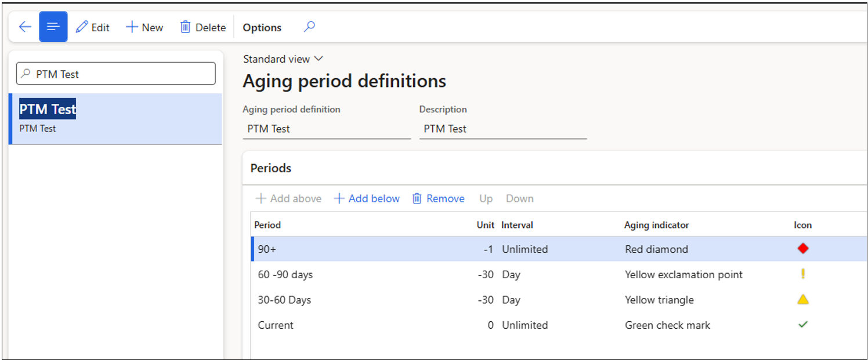Click the Delete trash button
The image size is (868, 360).
202,27
